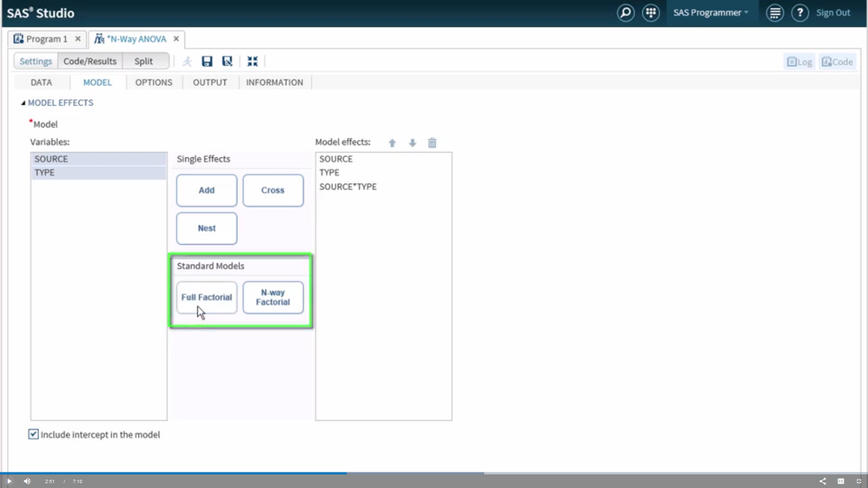Close the N-Way ANOVA tab
The height and width of the screenshot is (488, 868).
[176, 39]
